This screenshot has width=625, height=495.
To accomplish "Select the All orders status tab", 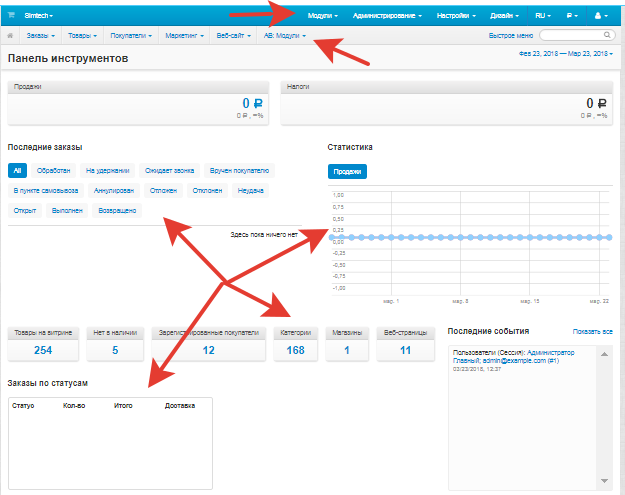I will tap(17, 170).
